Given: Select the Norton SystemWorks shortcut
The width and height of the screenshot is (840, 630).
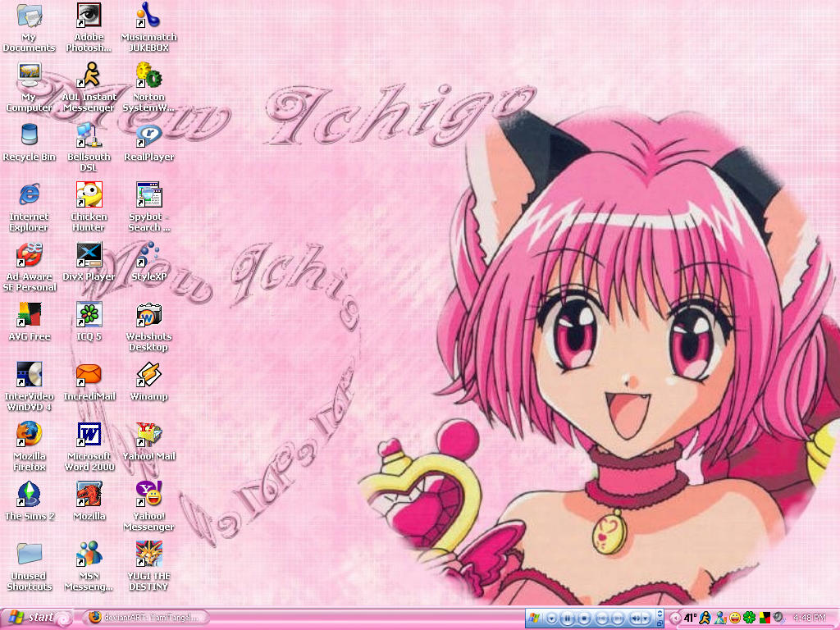Looking at the screenshot, I should 149,87.
